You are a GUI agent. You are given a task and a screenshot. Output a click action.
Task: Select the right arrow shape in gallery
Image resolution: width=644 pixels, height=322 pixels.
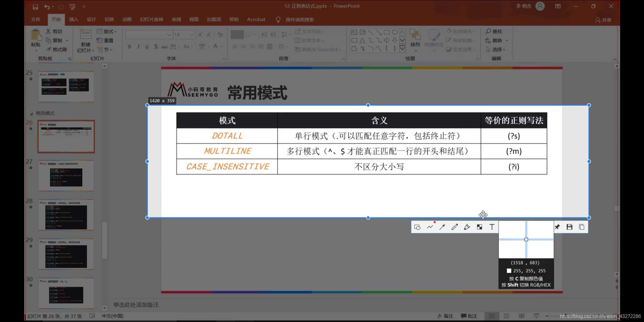pyautogui.click(x=387, y=40)
